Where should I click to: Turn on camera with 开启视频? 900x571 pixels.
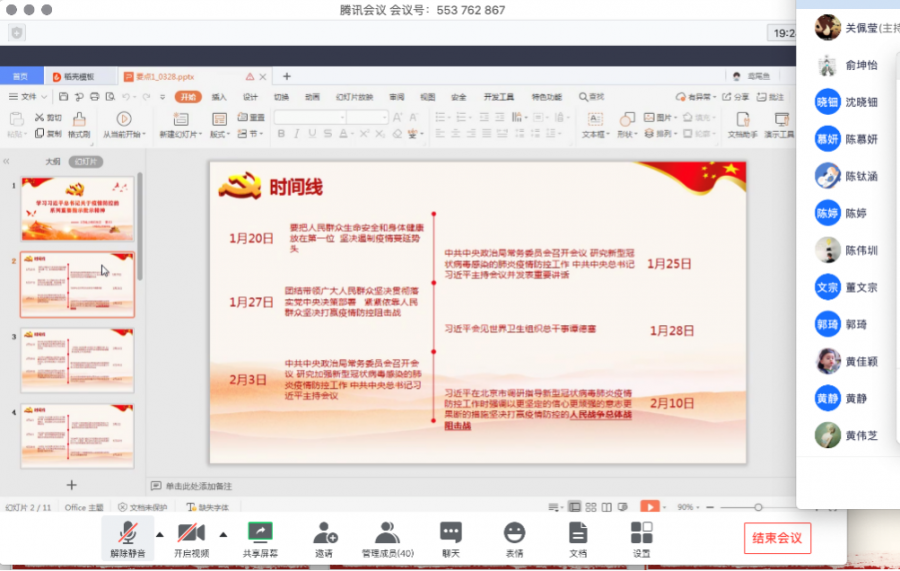[x=190, y=538]
